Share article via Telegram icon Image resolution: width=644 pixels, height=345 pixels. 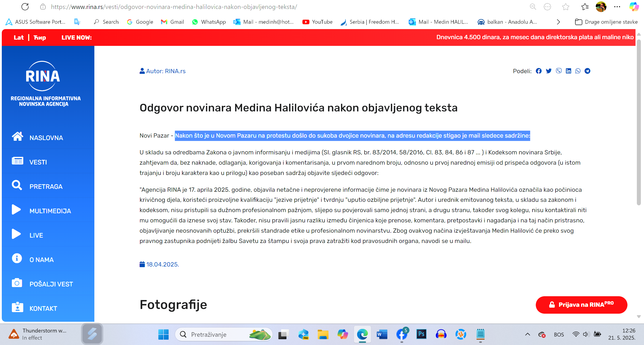(x=587, y=71)
